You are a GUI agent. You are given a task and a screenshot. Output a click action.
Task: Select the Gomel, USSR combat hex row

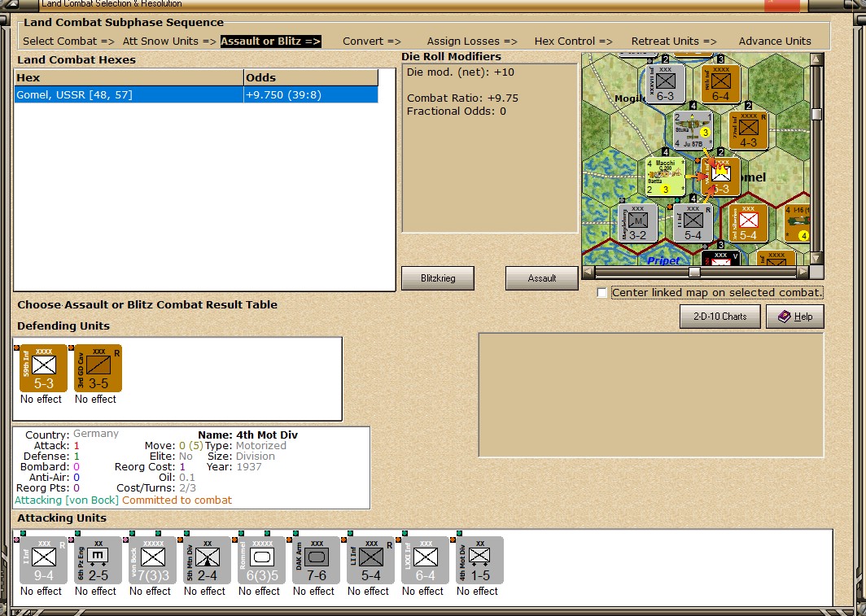click(196, 95)
